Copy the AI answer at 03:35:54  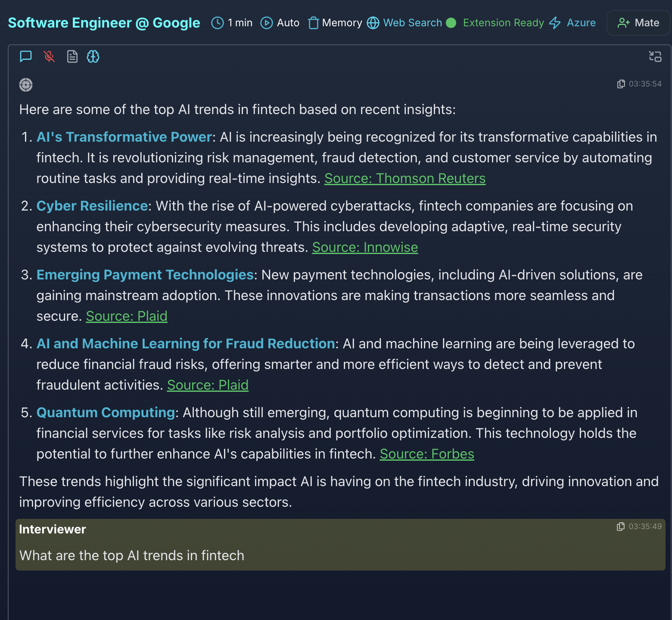(621, 84)
